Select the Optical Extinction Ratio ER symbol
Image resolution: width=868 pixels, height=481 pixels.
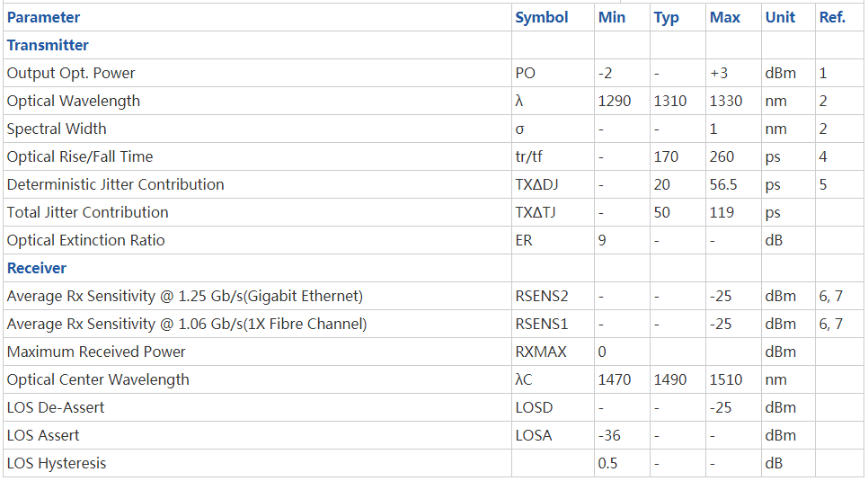[524, 241]
